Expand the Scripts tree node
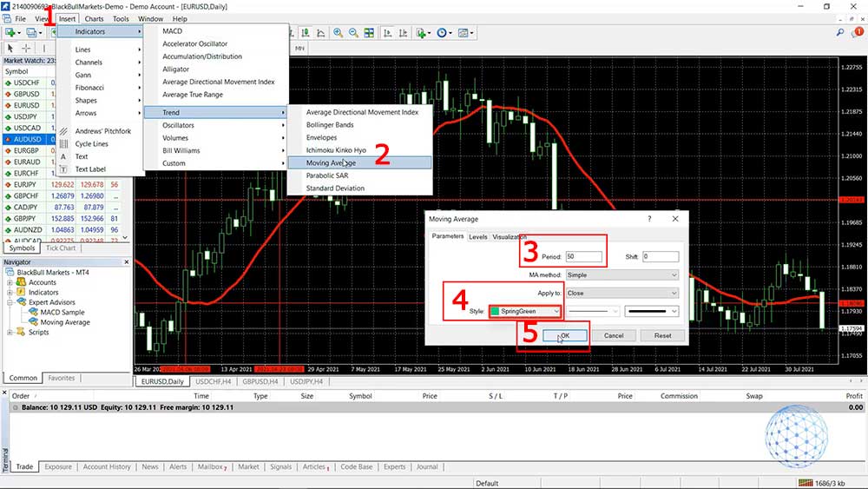Image resolution: width=868 pixels, height=489 pixels. 10,333
